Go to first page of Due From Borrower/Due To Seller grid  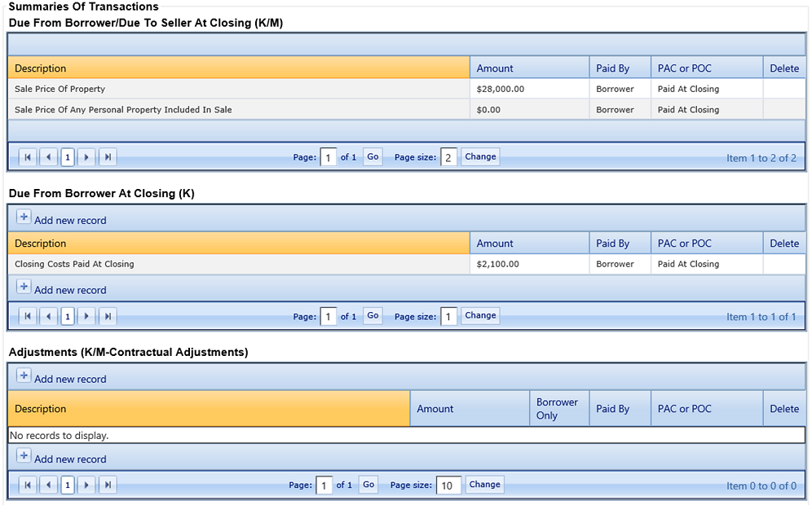click(27, 156)
